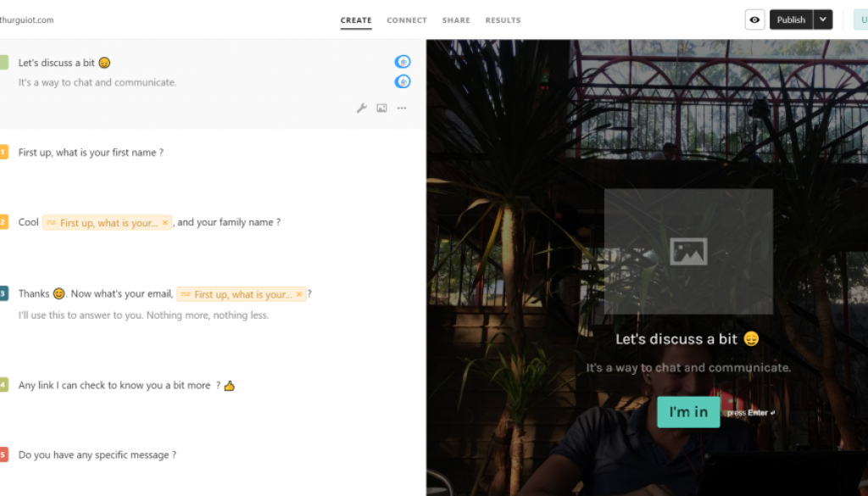This screenshot has height=496, width=868.
Task: Click the green welcome screen block marker
Action: click(x=3, y=62)
